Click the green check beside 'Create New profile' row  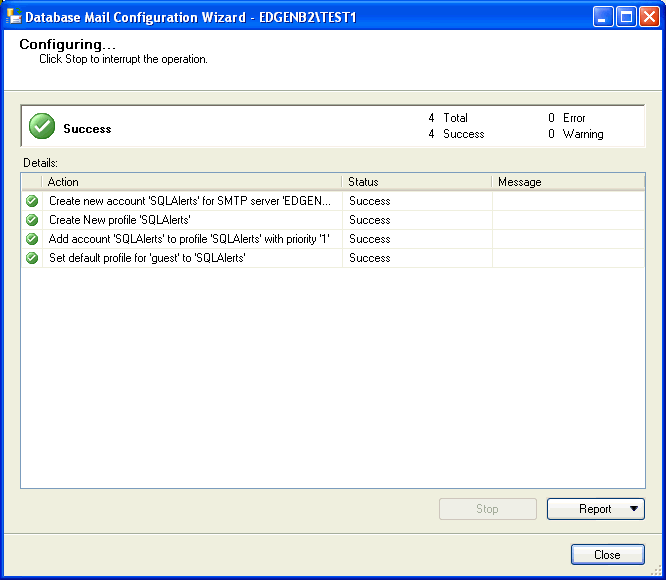32,220
